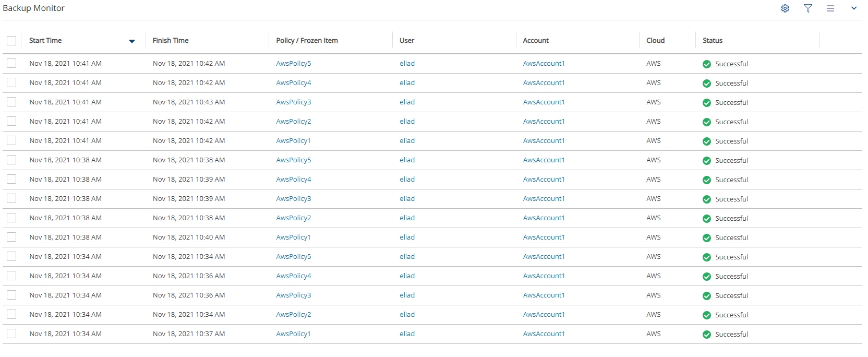Viewport: 868px width, 357px height.
Task: Click the Cloud column header
Action: [x=655, y=41]
